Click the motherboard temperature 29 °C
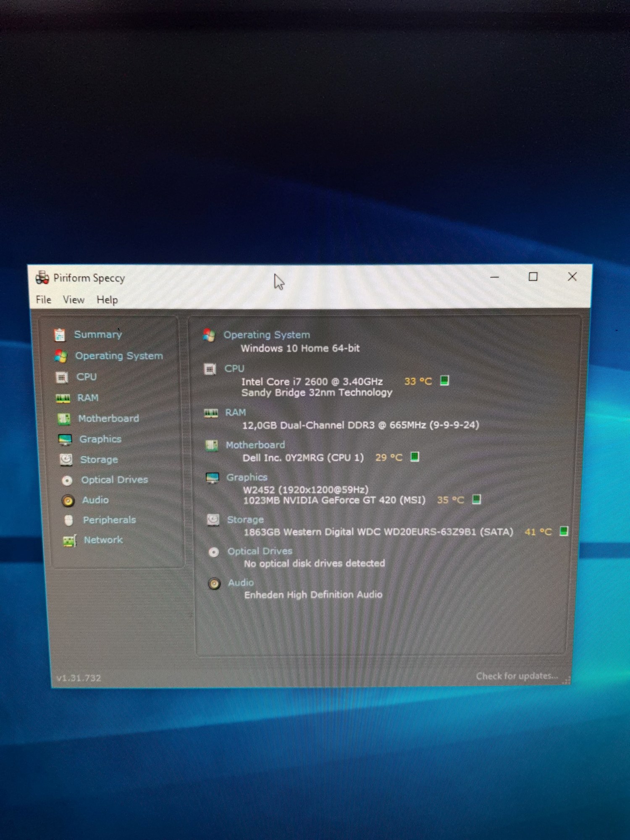This screenshot has height=840, width=630. (389, 457)
